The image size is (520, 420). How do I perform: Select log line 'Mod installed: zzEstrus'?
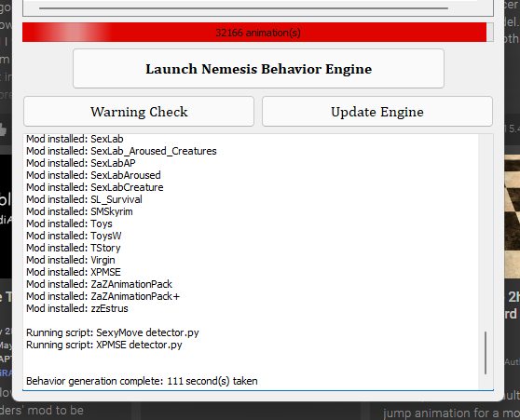click(77, 308)
